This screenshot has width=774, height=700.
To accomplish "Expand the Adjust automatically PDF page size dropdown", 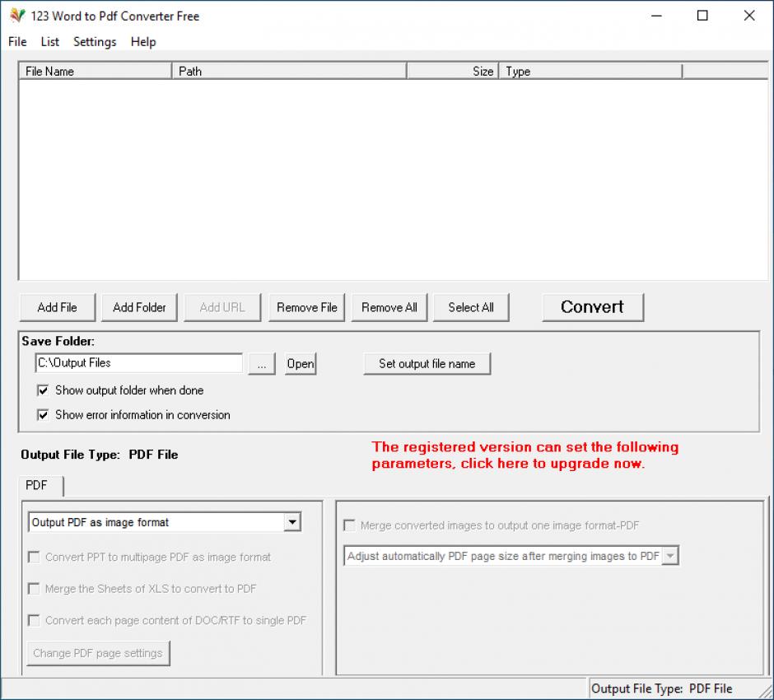I will tap(670, 556).
